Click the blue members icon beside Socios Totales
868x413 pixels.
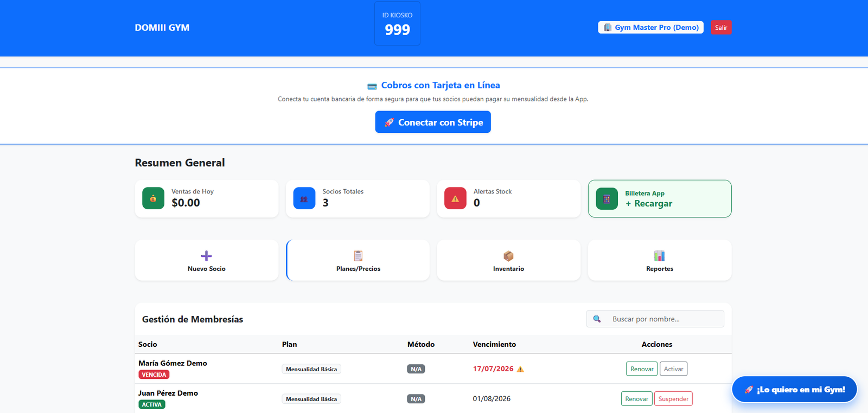point(304,198)
